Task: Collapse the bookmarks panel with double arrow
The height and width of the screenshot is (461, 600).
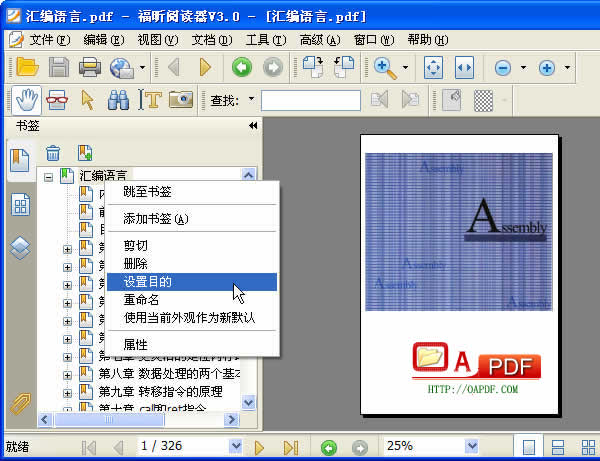Action: [253, 125]
